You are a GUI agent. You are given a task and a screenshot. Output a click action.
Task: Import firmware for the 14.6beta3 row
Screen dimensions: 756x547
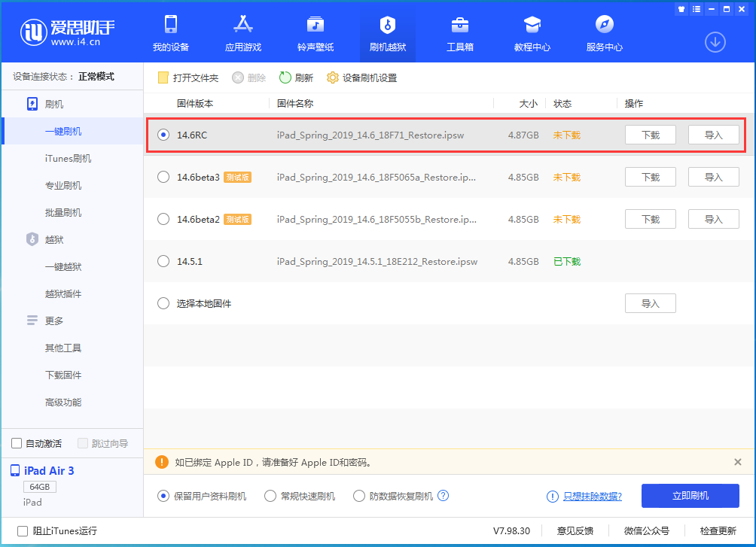(714, 177)
